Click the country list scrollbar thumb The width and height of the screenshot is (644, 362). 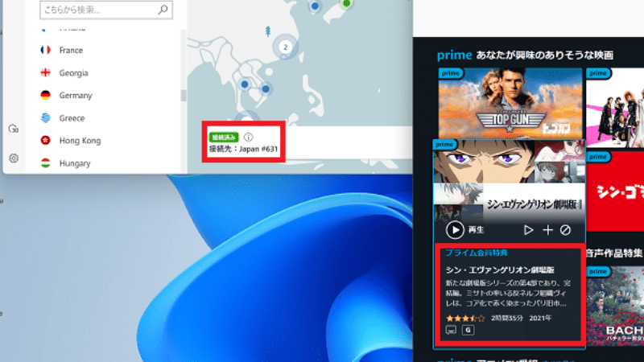(184, 95)
